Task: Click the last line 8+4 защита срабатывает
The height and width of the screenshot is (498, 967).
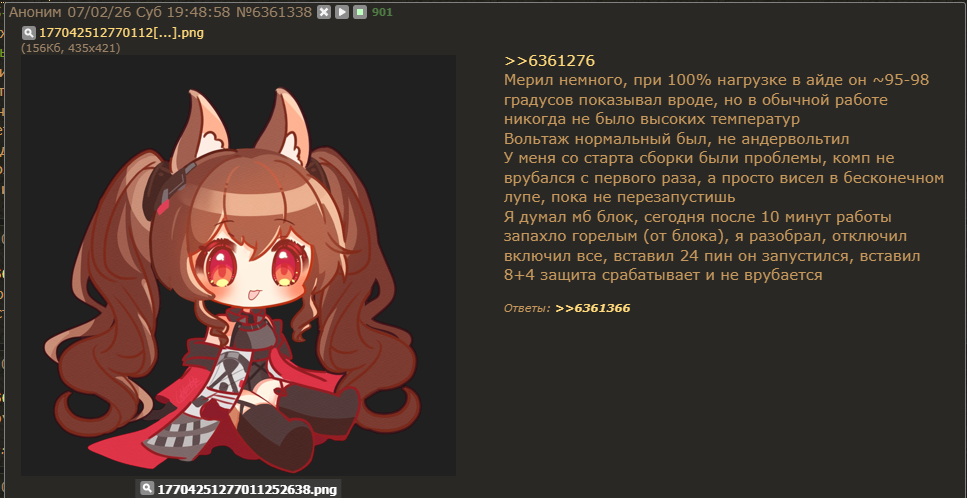Action: [663, 275]
